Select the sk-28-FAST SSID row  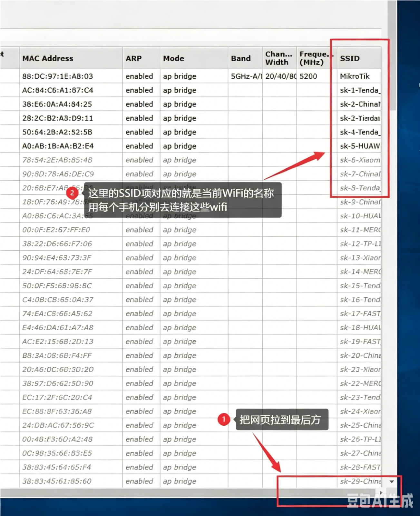coord(360,468)
